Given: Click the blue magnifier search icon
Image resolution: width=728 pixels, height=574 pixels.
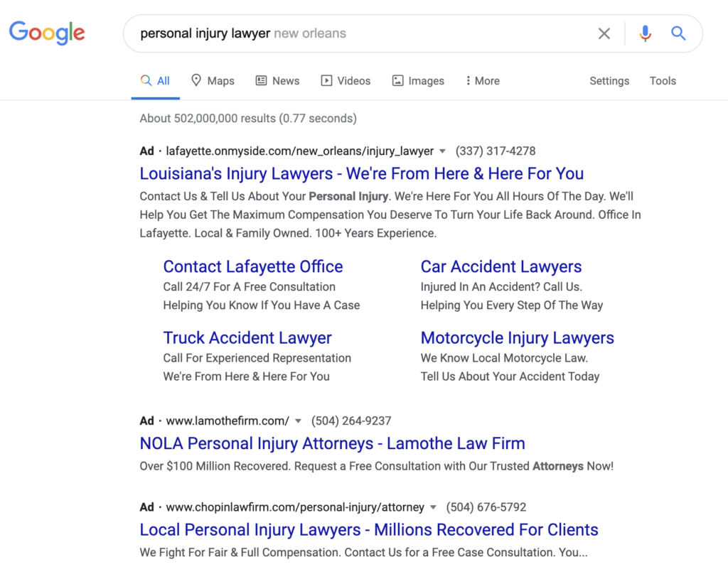Looking at the screenshot, I should [678, 33].
